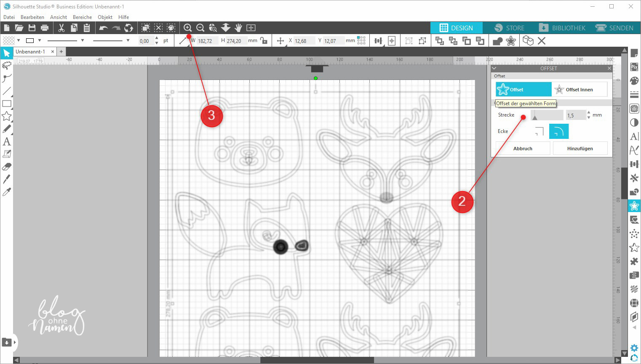Screen dimensions: 641x364
Task: Click the Undo arrow icon
Action: coord(103,28)
